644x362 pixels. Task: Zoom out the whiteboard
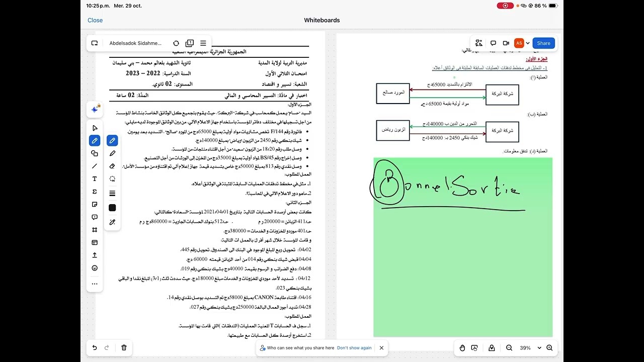click(x=509, y=348)
